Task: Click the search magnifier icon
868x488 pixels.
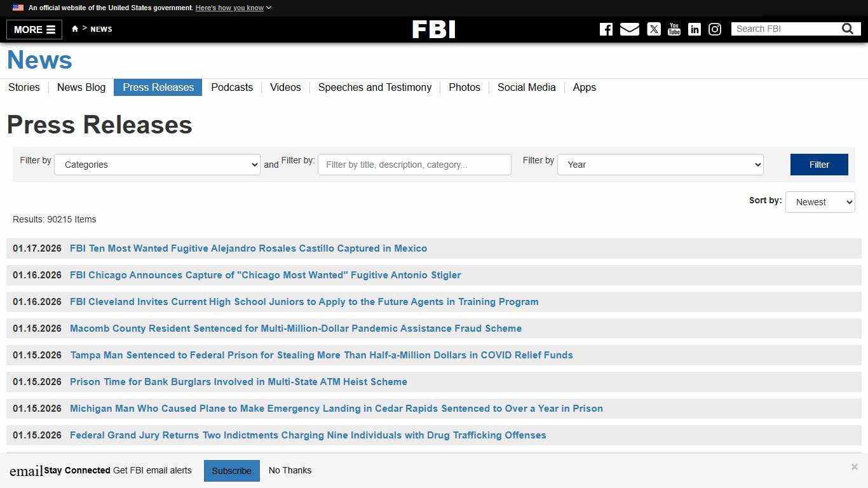Action: coord(847,29)
